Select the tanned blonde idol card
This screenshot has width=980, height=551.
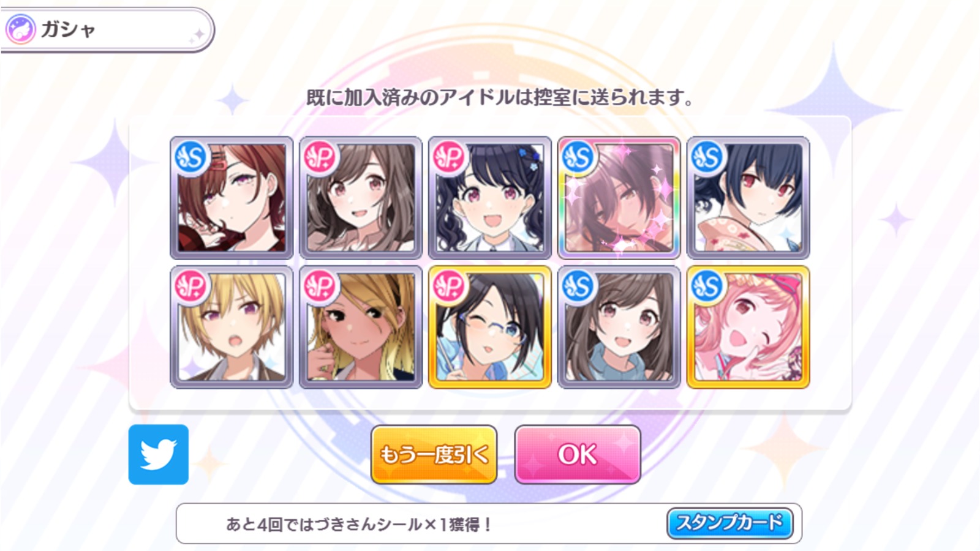[x=361, y=327]
